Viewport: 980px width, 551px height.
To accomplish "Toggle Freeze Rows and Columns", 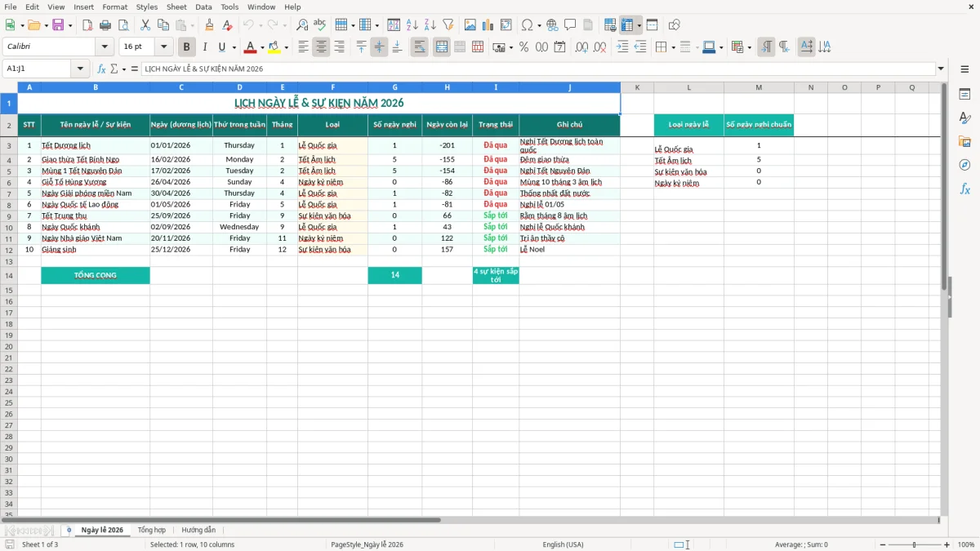I will coord(627,25).
